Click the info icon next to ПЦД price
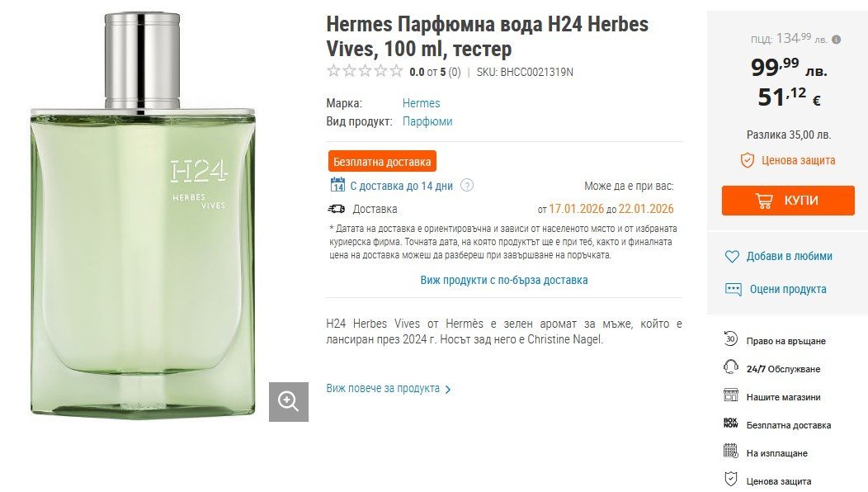The width and height of the screenshot is (868, 492). 836,40
